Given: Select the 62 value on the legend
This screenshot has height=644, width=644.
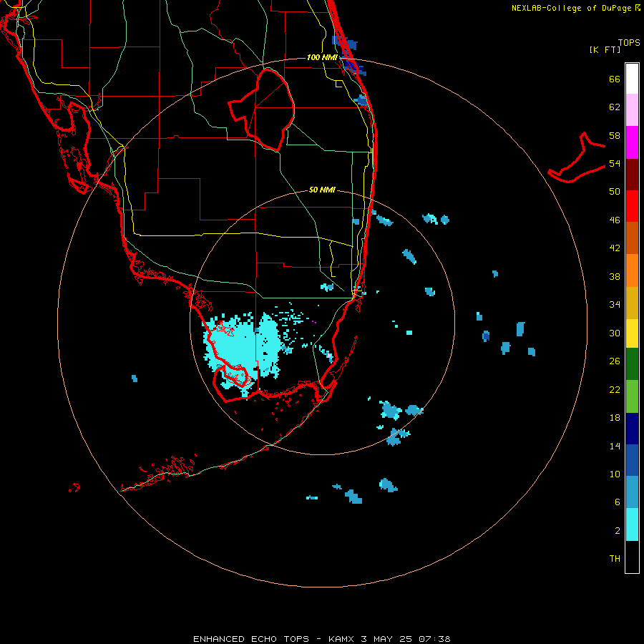Looking at the screenshot, I should point(615,107).
